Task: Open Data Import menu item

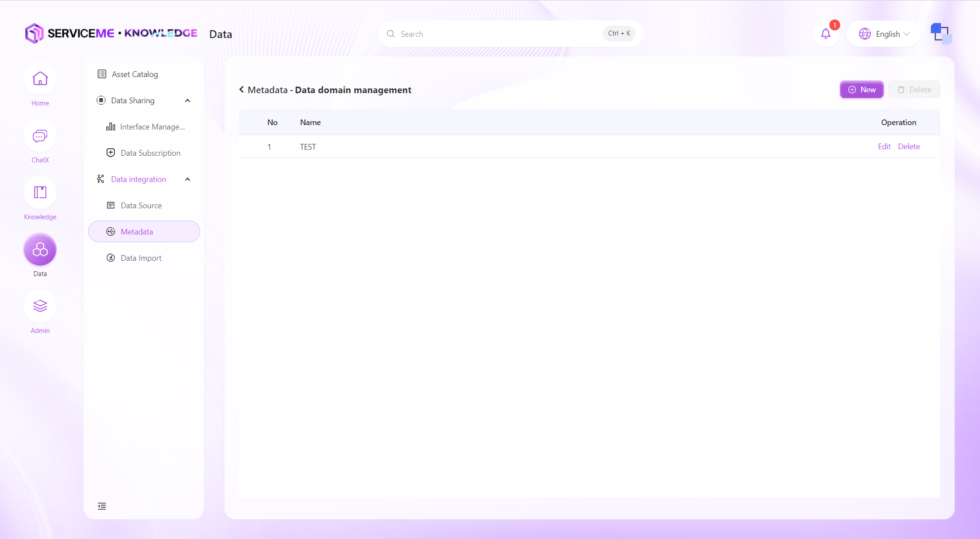Action: click(x=141, y=258)
